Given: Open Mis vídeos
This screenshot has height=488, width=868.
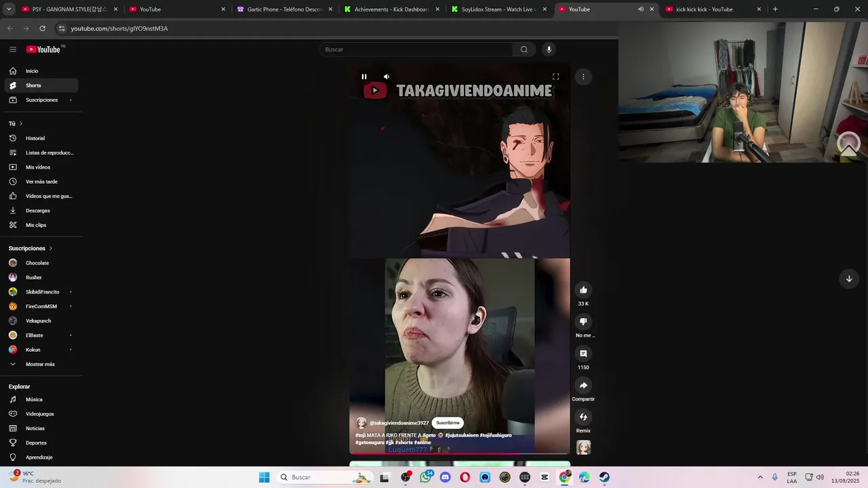Looking at the screenshot, I should [41, 167].
